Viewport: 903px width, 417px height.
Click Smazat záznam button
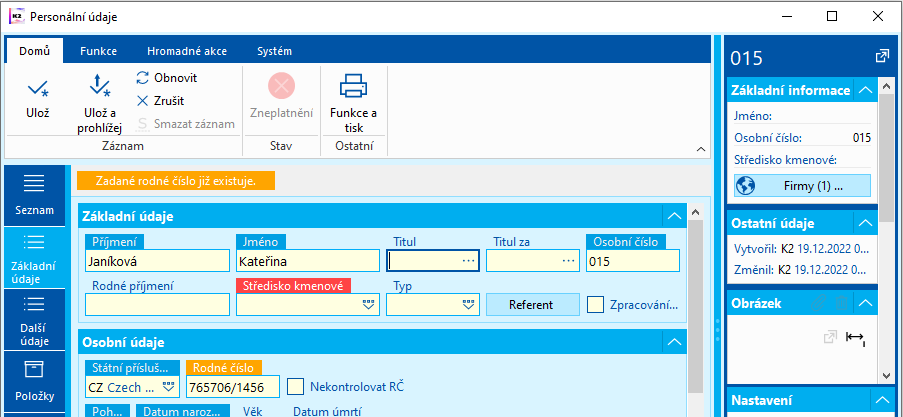[x=187, y=124]
